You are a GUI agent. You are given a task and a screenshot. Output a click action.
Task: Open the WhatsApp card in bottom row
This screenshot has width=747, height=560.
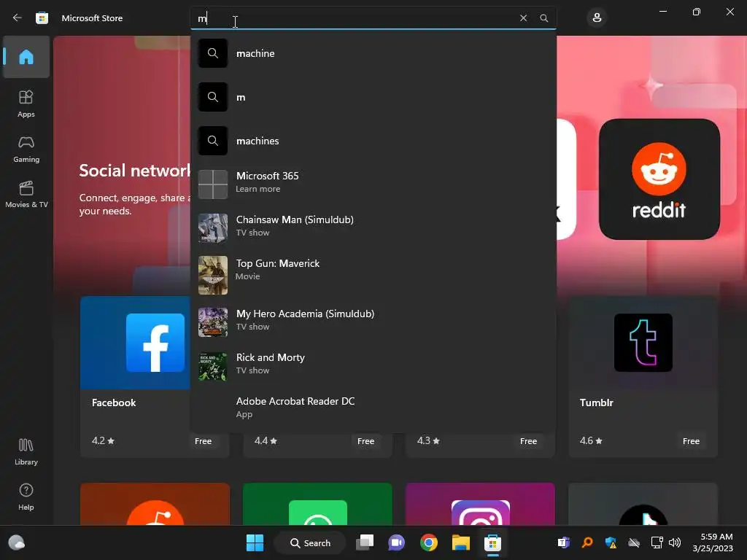point(318,504)
